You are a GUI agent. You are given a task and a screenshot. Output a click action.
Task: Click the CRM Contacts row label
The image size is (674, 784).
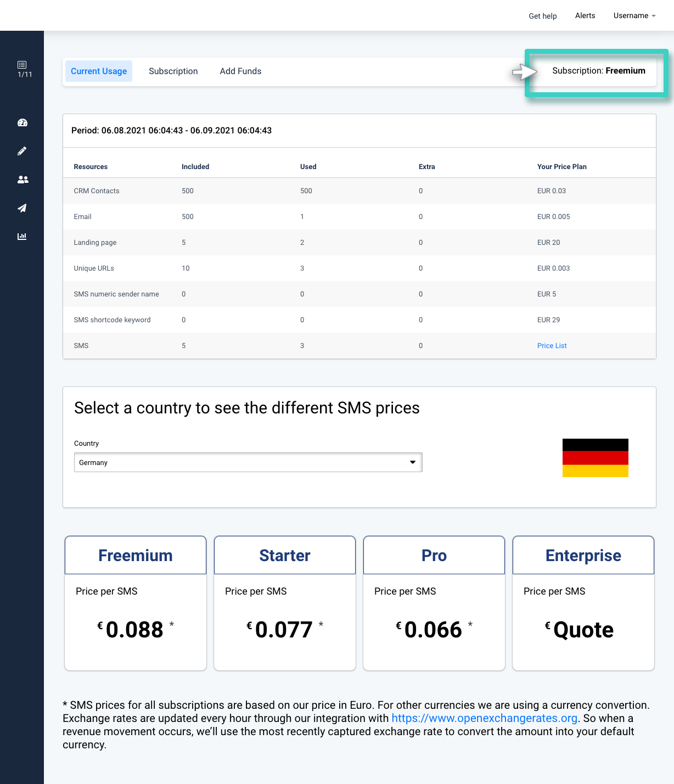[x=97, y=191]
